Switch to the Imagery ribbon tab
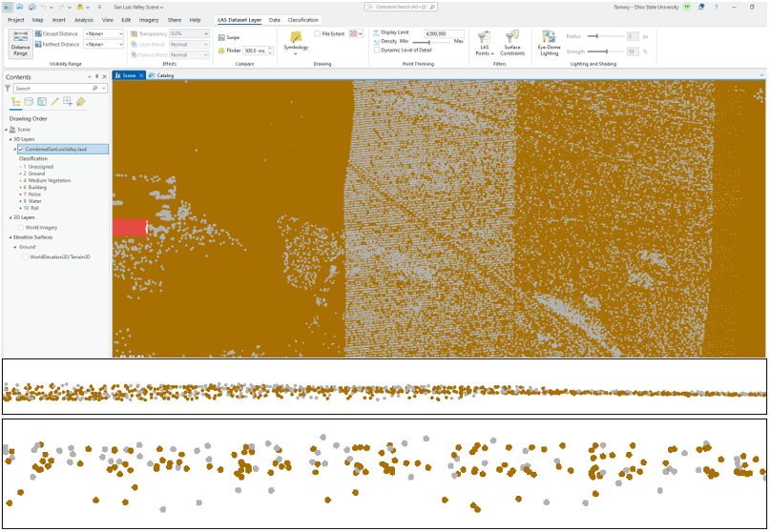The image size is (770, 532). (x=149, y=20)
